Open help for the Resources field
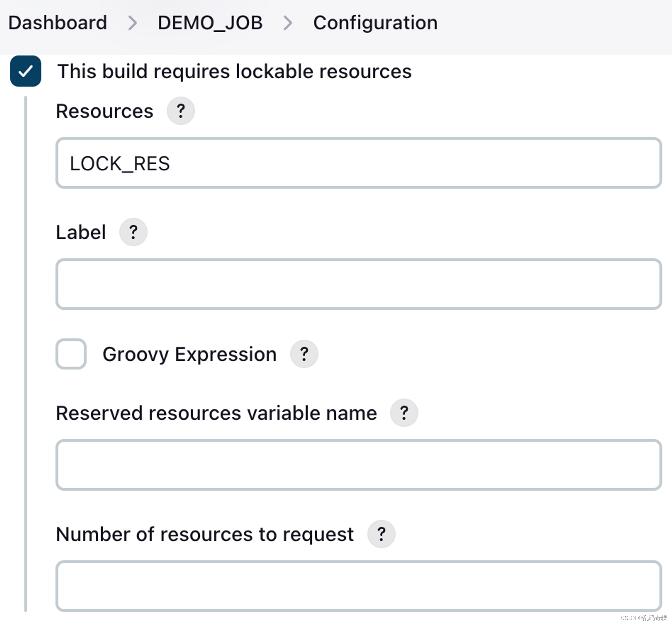Screen dimensions: 672x624 click(x=181, y=111)
